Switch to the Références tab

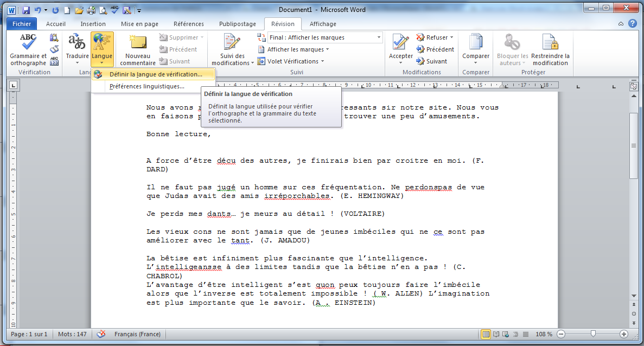pos(188,24)
